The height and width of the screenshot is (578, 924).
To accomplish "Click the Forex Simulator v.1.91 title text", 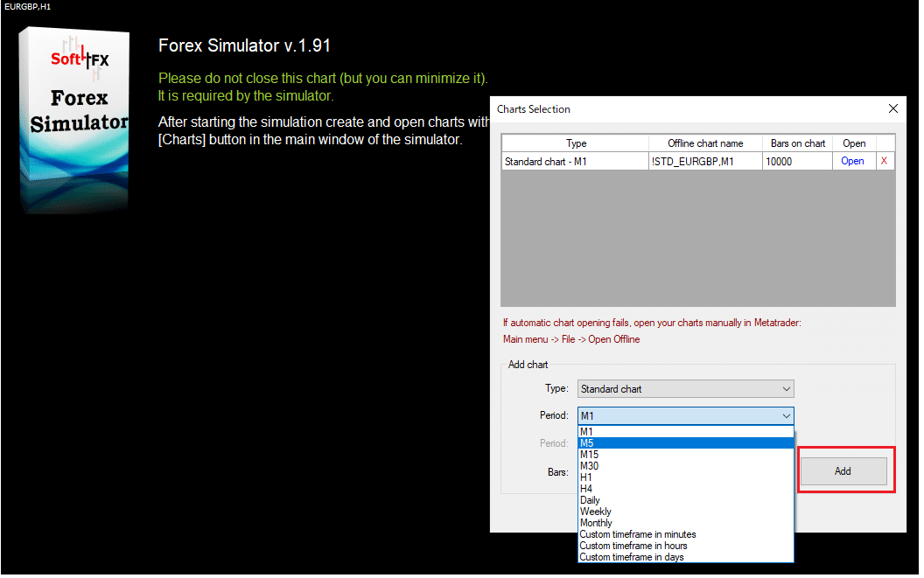I will tap(244, 46).
